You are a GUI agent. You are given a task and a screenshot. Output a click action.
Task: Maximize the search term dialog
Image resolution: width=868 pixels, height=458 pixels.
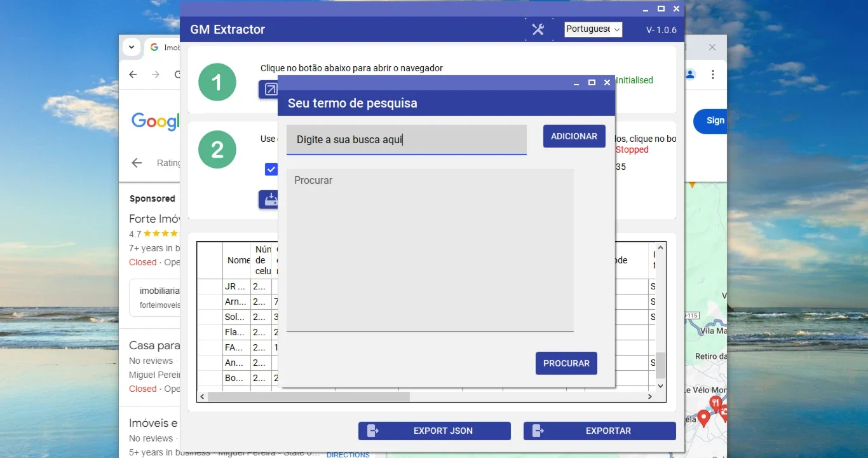(592, 83)
